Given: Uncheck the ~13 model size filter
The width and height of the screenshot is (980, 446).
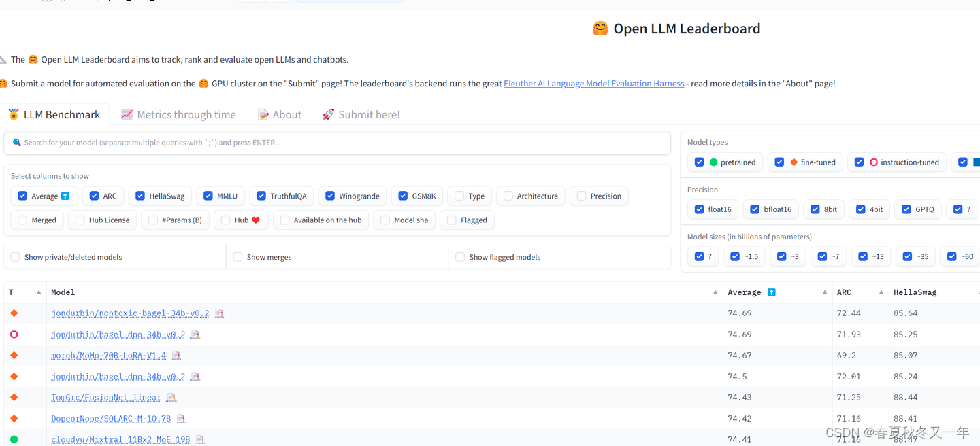Looking at the screenshot, I should tap(864, 256).
